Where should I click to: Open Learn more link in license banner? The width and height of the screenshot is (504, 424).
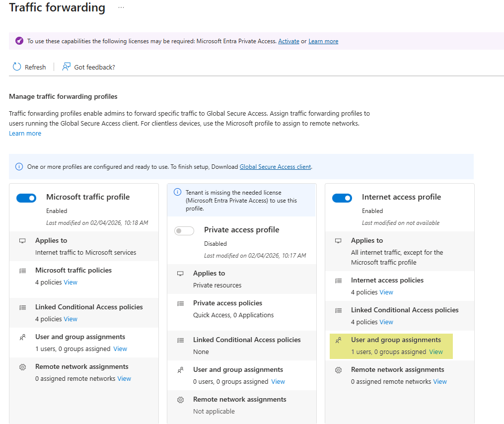[x=323, y=41]
